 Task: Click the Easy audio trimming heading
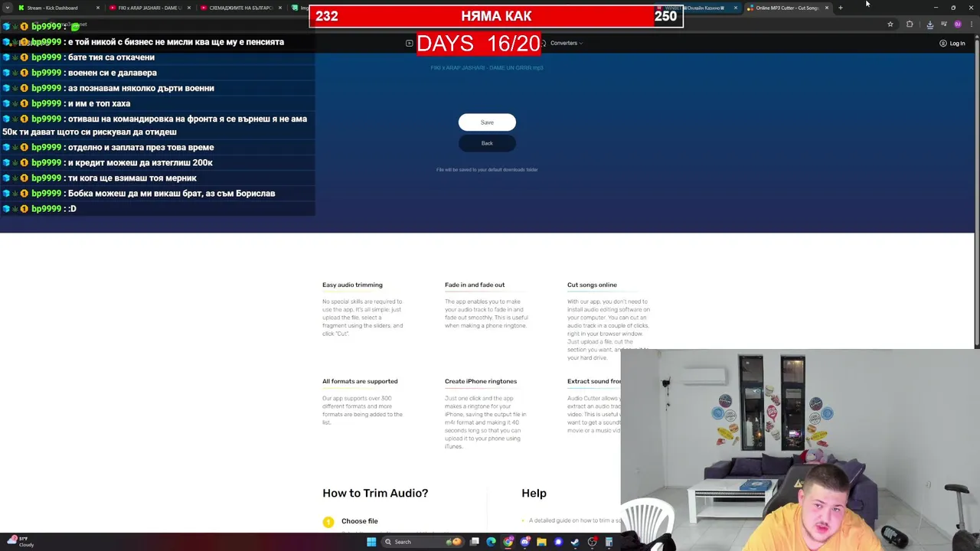click(352, 285)
